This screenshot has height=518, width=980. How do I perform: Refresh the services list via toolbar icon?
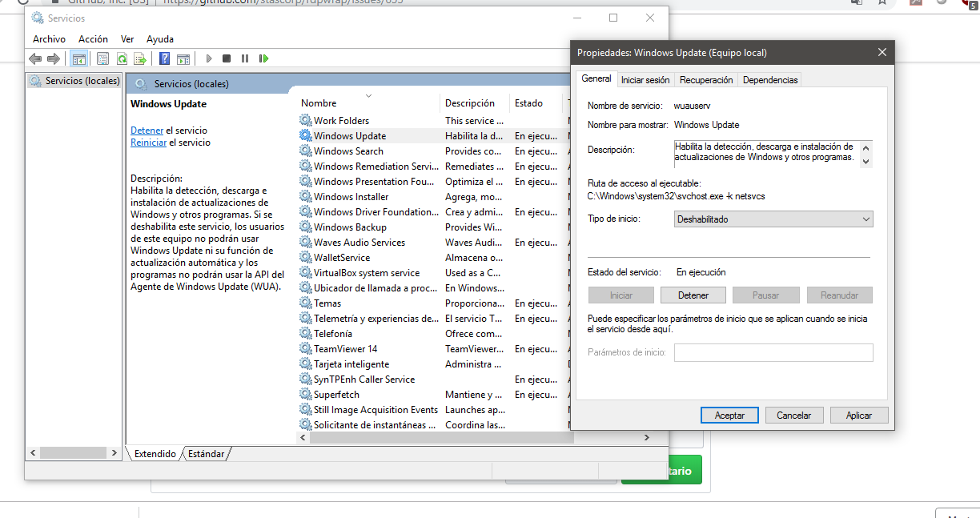tap(122, 58)
